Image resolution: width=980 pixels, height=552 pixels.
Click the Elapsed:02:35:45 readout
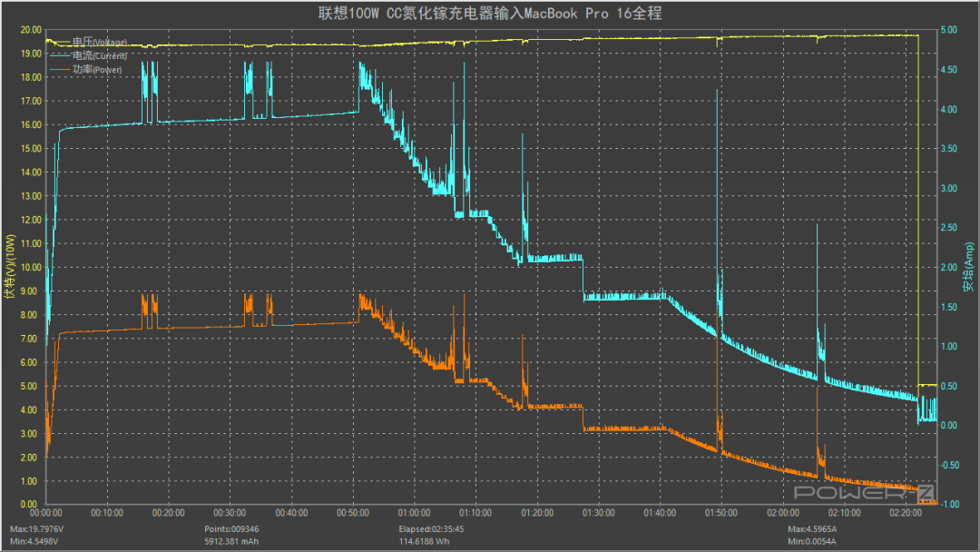(431, 529)
